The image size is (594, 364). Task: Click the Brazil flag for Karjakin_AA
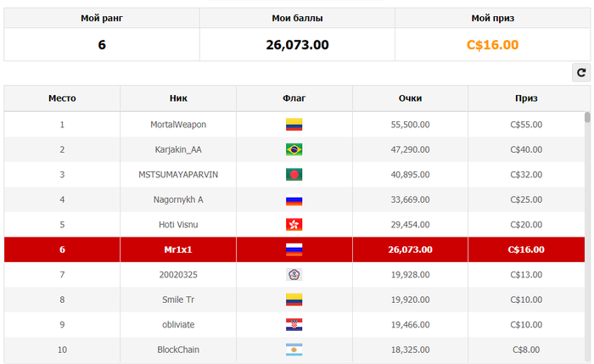(x=294, y=149)
